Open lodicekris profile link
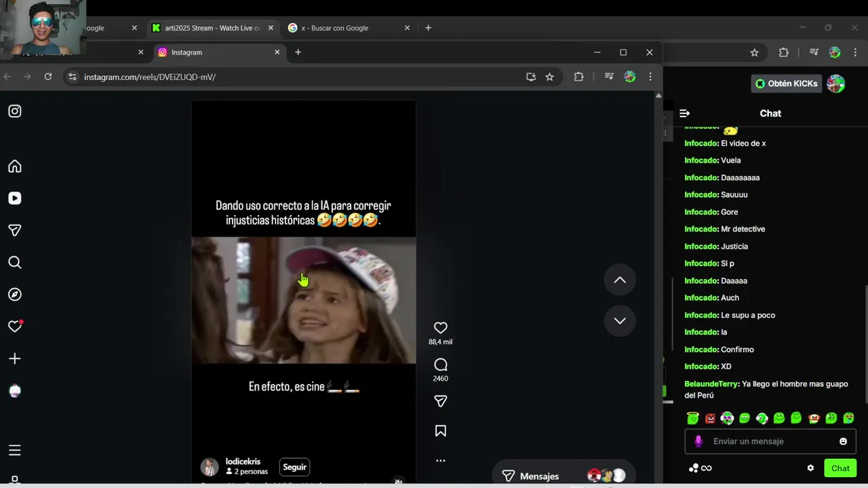 coord(243,462)
